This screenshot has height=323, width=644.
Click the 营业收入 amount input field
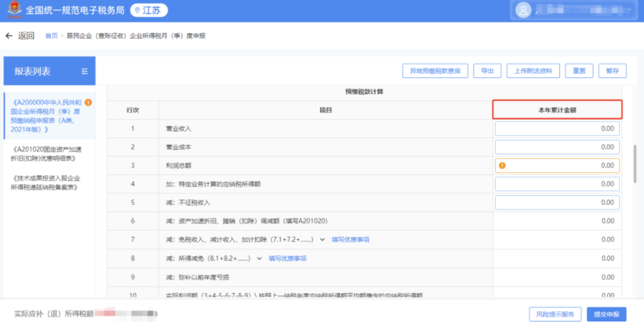pyautogui.click(x=557, y=129)
